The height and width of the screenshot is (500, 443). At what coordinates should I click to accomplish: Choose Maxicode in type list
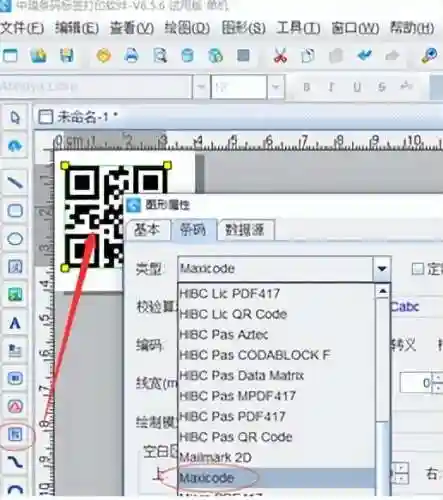click(277, 478)
